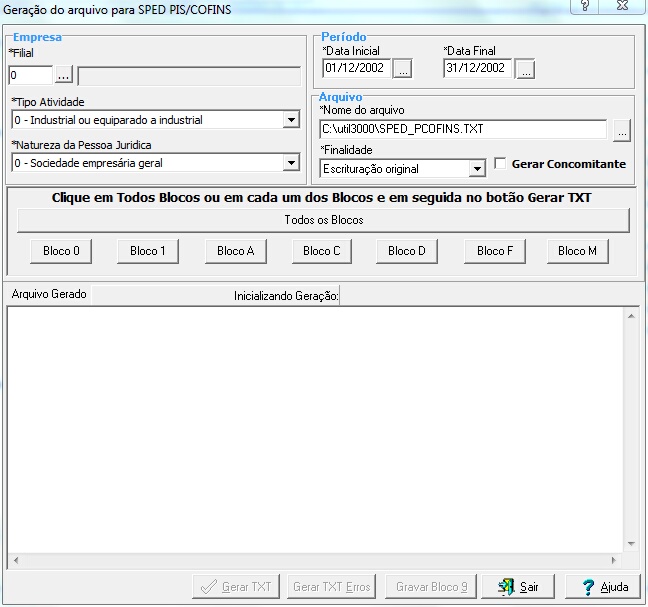This screenshot has width=648, height=607.
Task: Open the Data Inicial calendar picker button
Action: [403, 69]
